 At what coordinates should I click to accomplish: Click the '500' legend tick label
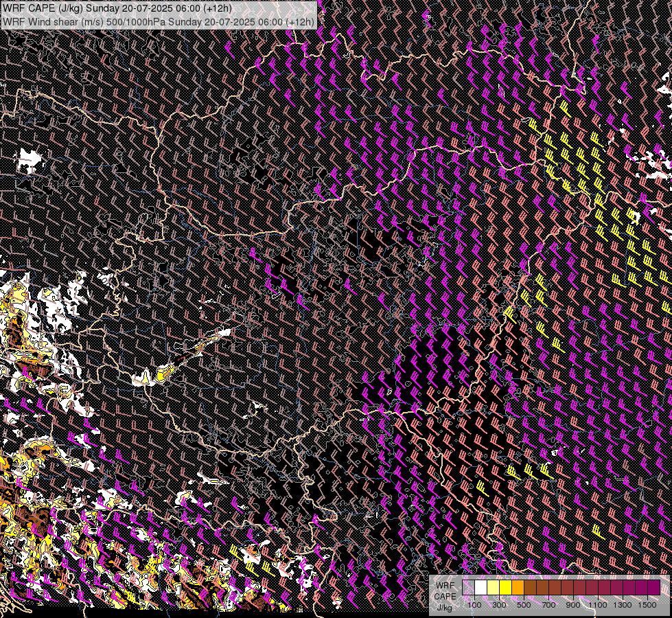click(524, 605)
